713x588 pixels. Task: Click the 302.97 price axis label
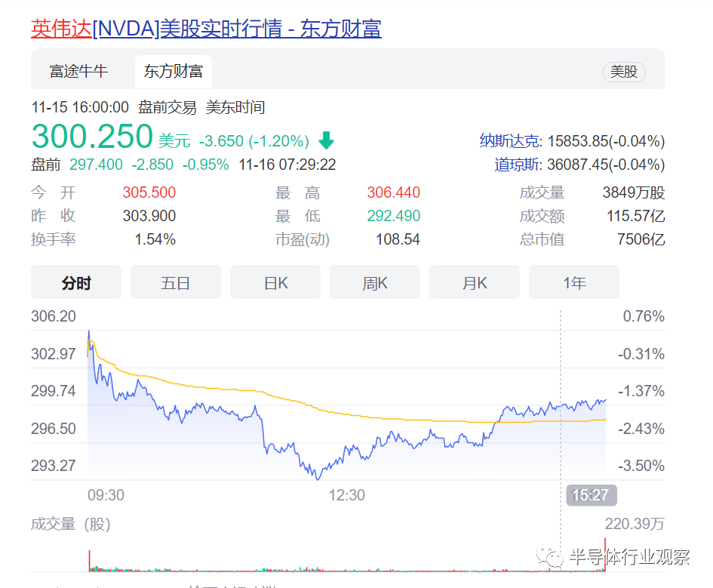54,354
